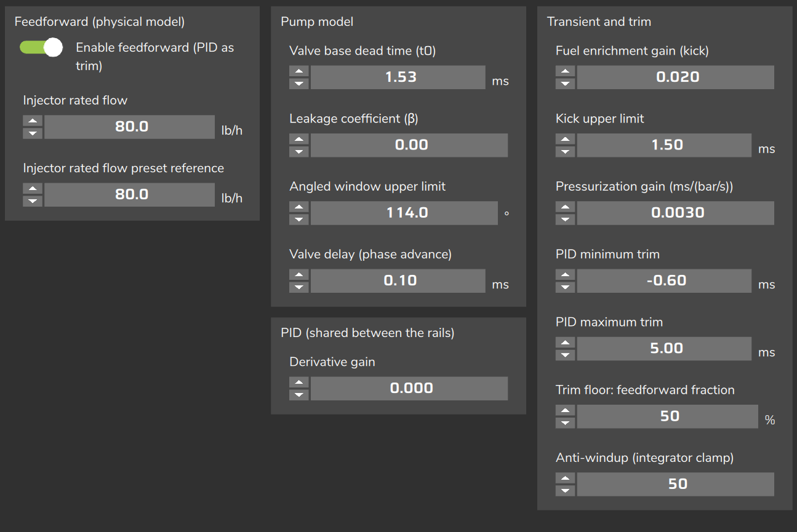The height and width of the screenshot is (532, 797).
Task: Decrement Valve delay (phase advance)
Action: tap(299, 286)
